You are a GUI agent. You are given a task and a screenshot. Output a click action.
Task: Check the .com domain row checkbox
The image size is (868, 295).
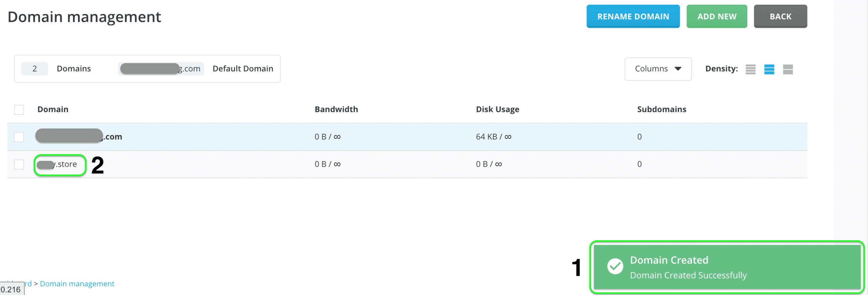[19, 137]
